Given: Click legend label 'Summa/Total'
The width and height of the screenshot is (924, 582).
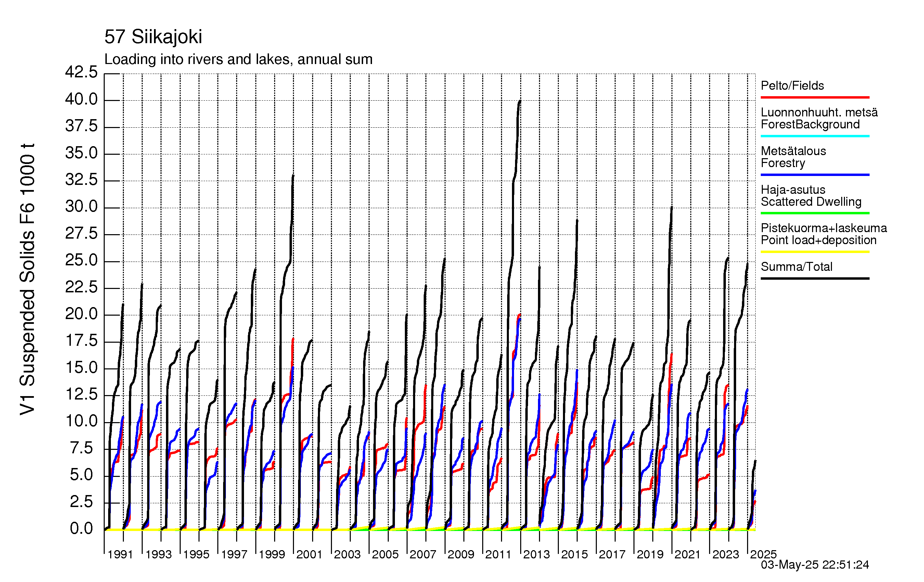Looking at the screenshot, I should click(797, 266).
